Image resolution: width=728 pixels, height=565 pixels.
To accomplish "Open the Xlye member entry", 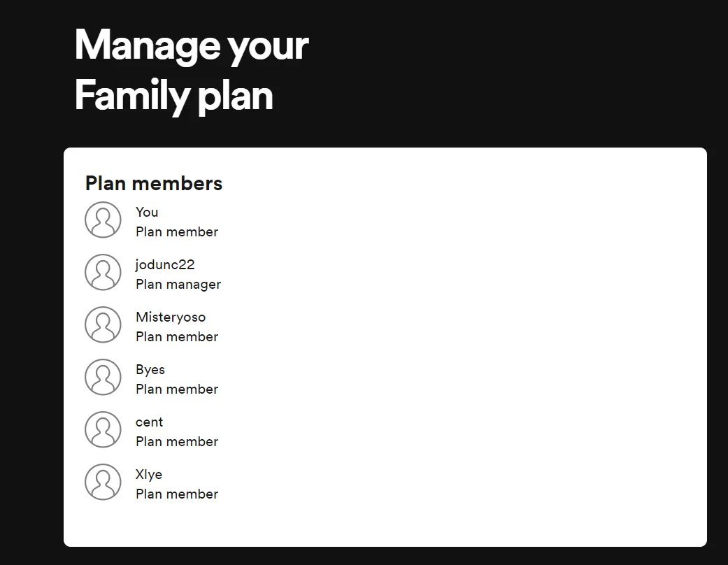I will tap(148, 475).
